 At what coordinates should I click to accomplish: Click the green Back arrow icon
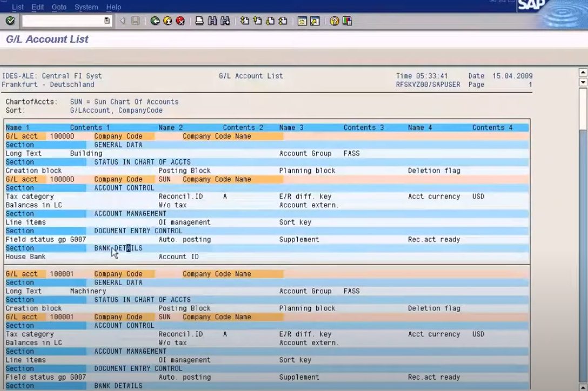[155, 21]
